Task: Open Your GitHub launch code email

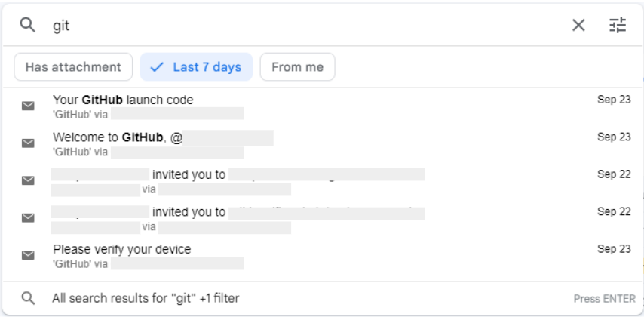Action: [323, 106]
